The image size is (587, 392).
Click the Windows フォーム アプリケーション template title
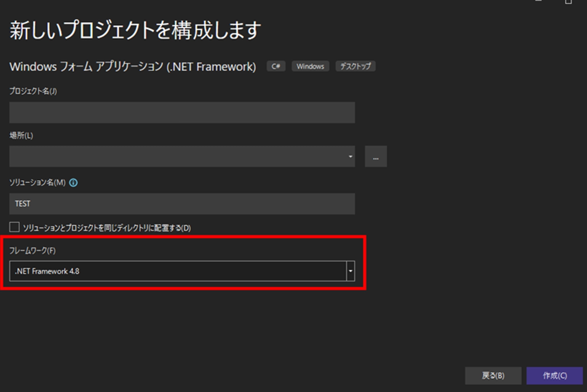click(133, 66)
